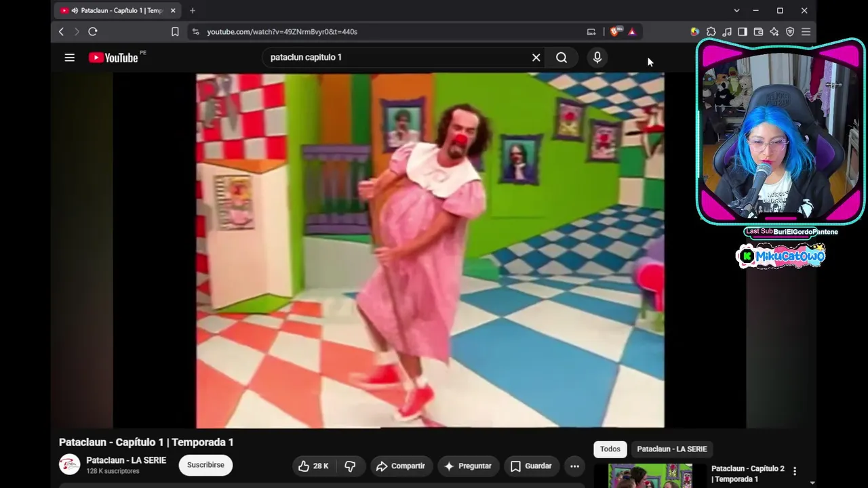Open the colorful circle extension icon

click(694, 32)
